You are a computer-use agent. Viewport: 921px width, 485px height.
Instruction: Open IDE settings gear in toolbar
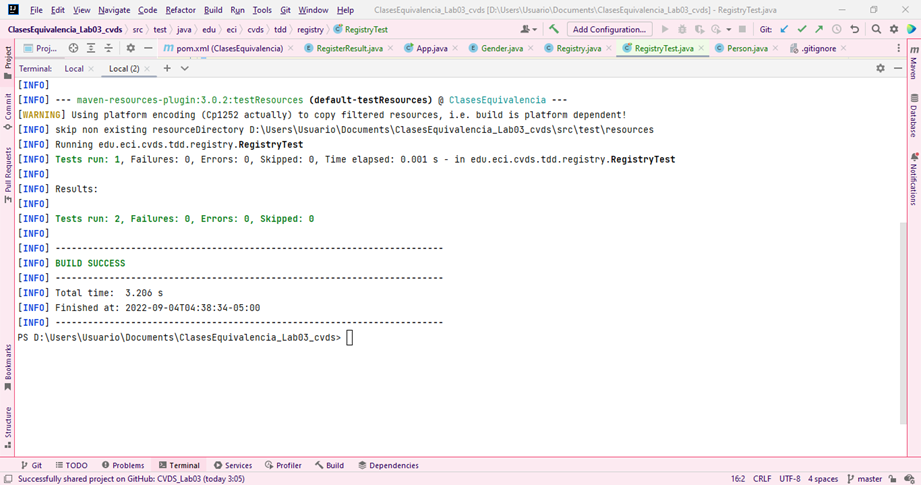893,29
